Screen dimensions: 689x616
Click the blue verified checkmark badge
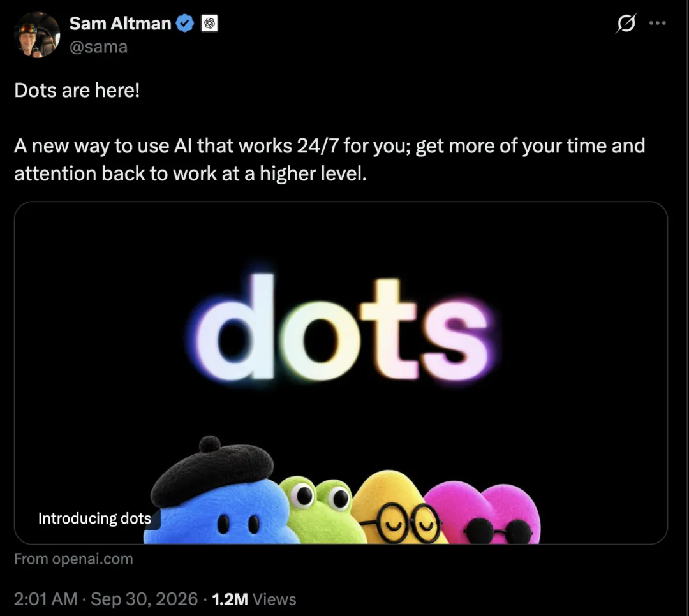185,24
